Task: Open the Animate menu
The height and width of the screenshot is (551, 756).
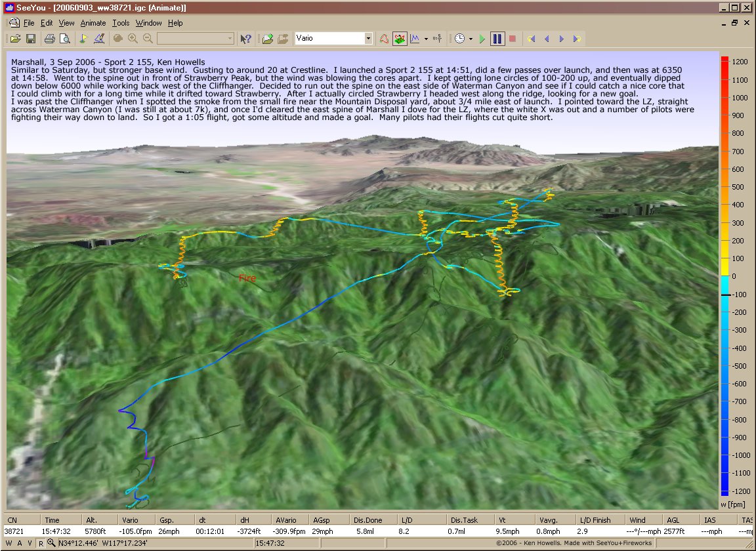Action: [x=93, y=23]
